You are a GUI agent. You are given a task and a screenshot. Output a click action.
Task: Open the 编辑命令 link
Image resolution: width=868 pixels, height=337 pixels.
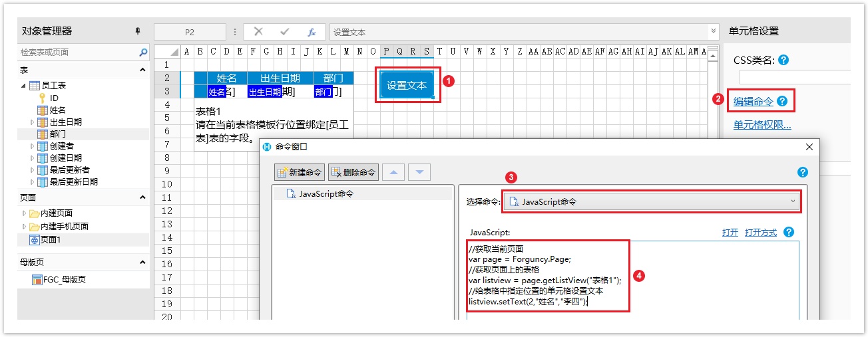tap(754, 102)
